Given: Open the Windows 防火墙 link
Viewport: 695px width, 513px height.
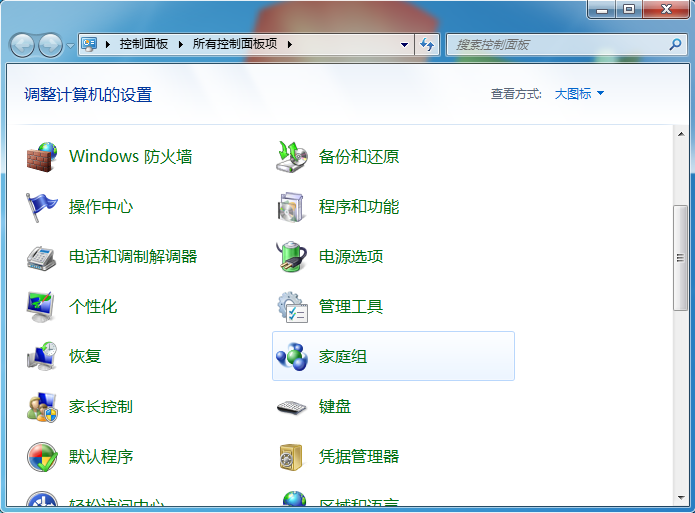Looking at the screenshot, I should point(131,157).
